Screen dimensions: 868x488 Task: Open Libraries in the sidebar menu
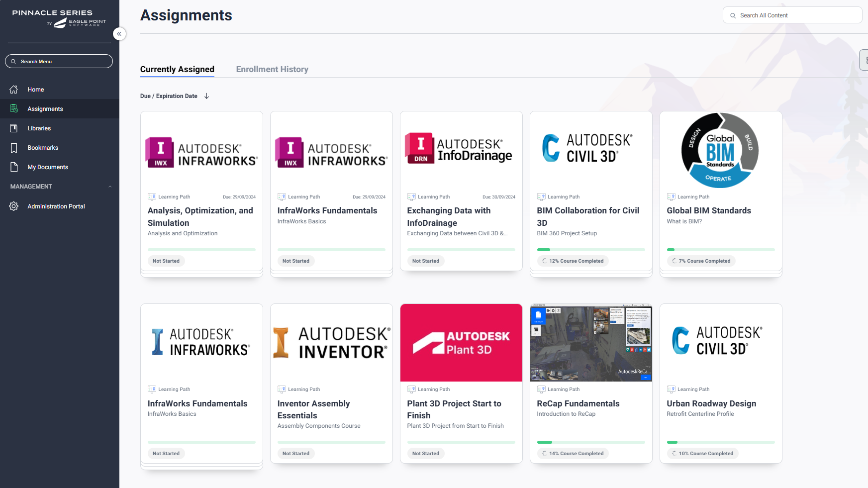pyautogui.click(x=39, y=128)
